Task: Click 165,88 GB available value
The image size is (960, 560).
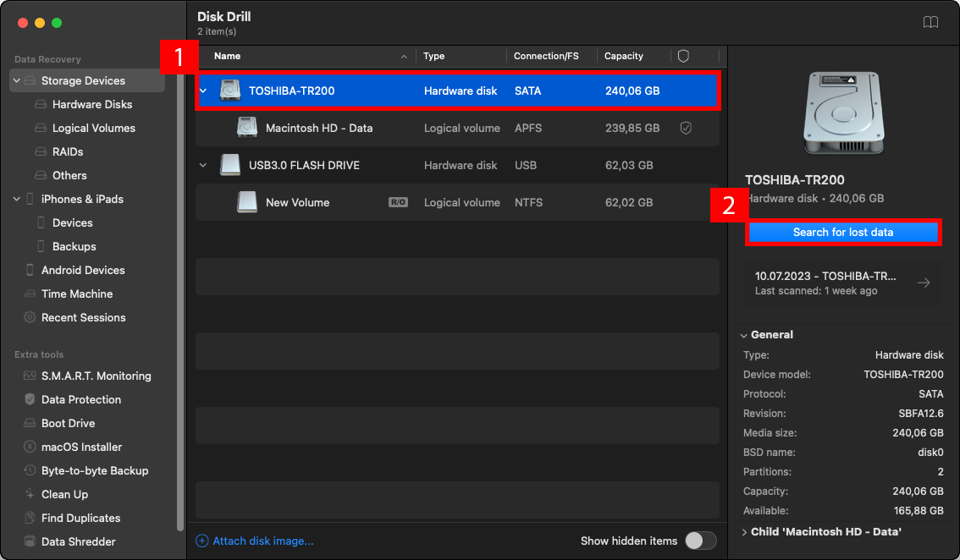Action: 919,510
